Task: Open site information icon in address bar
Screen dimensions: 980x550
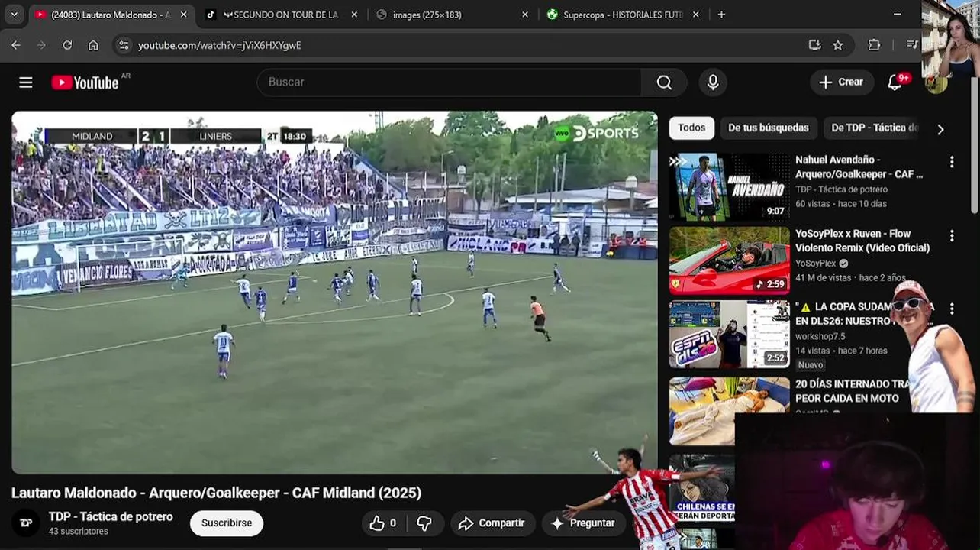Action: (x=124, y=45)
